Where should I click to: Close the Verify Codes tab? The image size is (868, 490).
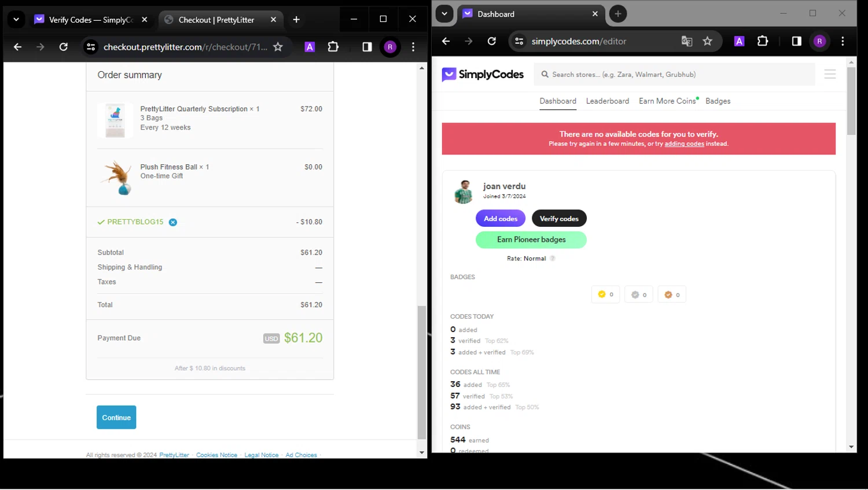coord(145,20)
